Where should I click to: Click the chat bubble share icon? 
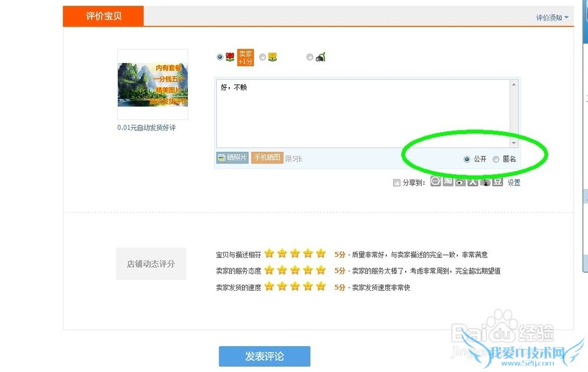tap(435, 181)
